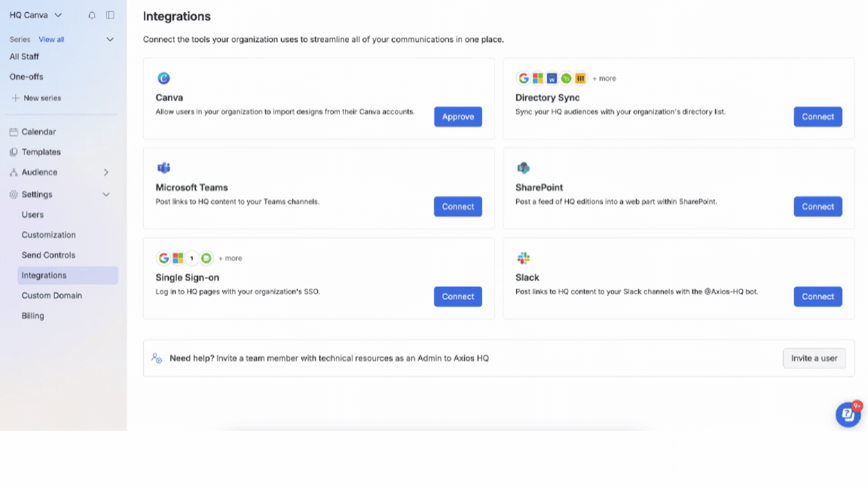The height and width of the screenshot is (488, 868).
Task: Toggle the sidebar collapse icon
Action: 110,15
